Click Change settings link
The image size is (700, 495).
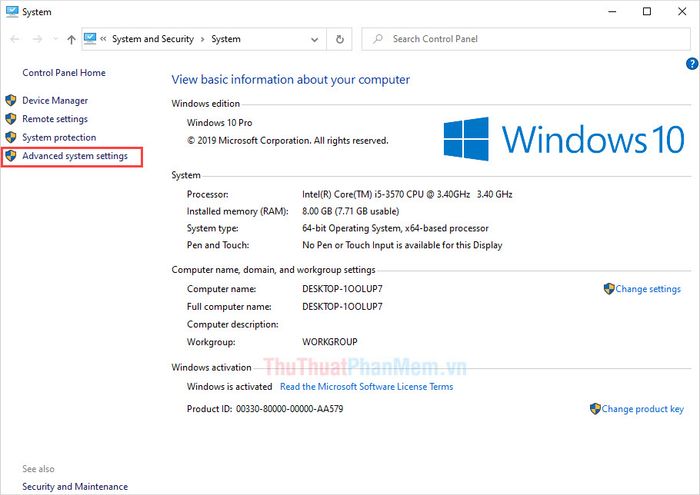point(648,289)
